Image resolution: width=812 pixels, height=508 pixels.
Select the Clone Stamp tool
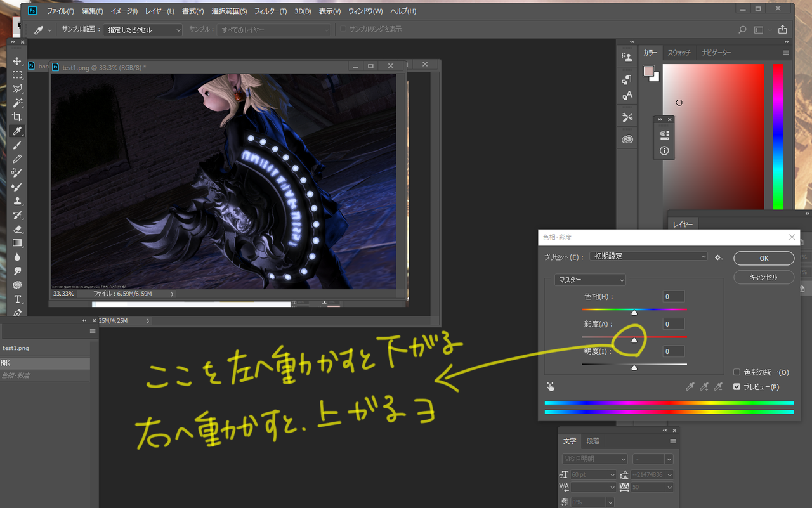(x=17, y=200)
